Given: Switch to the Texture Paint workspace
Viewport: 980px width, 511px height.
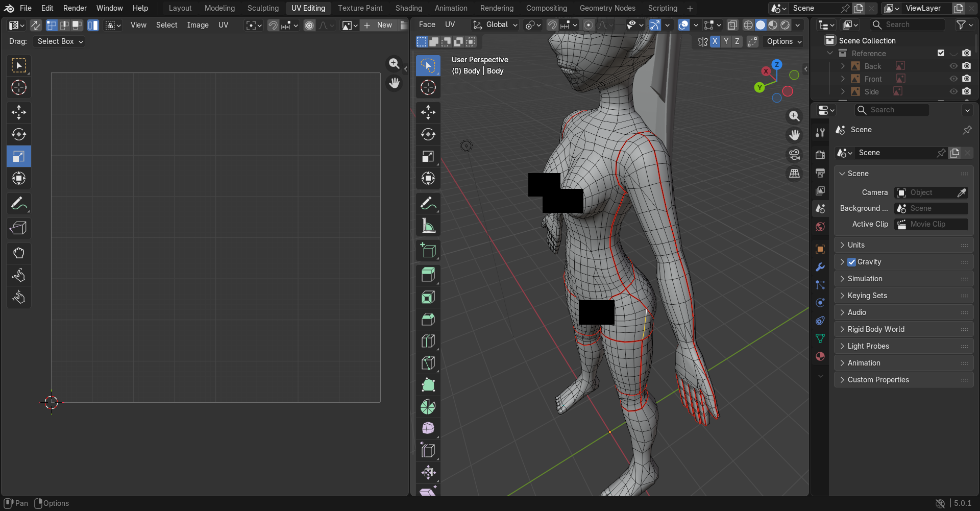Looking at the screenshot, I should (x=360, y=8).
